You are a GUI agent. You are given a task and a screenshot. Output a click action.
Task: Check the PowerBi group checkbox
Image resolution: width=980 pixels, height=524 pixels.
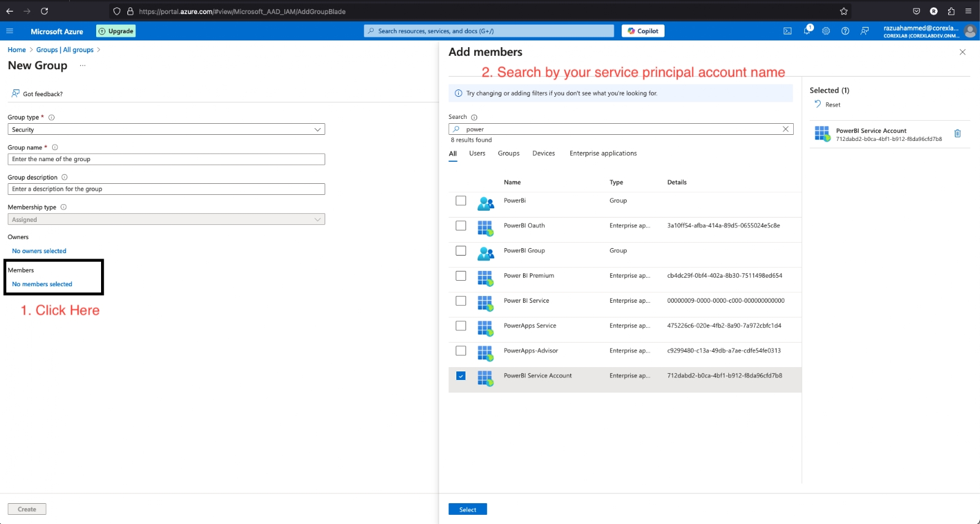[x=461, y=201]
